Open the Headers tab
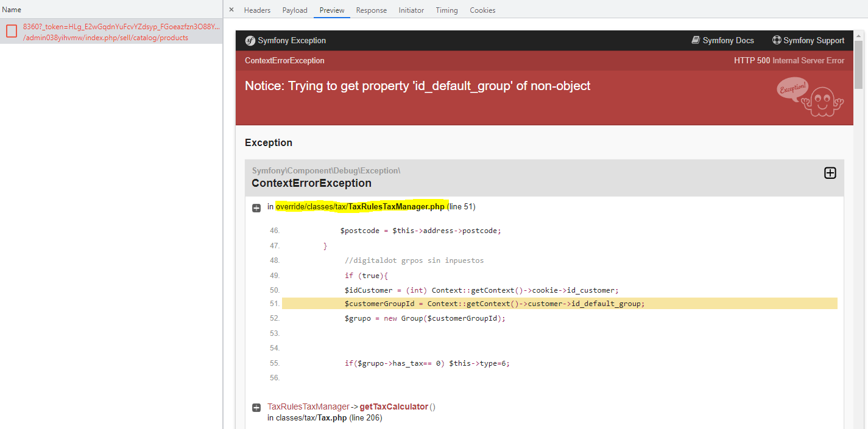This screenshot has height=429, width=868. pyautogui.click(x=257, y=10)
